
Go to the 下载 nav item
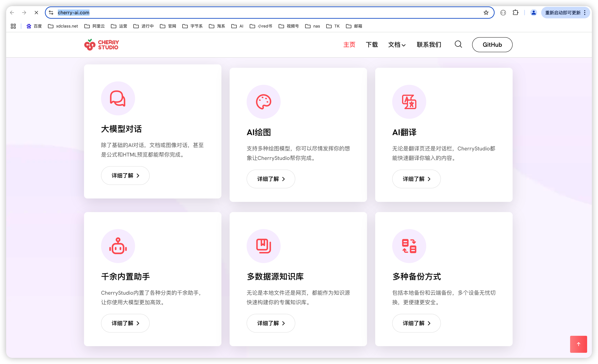[x=372, y=45]
